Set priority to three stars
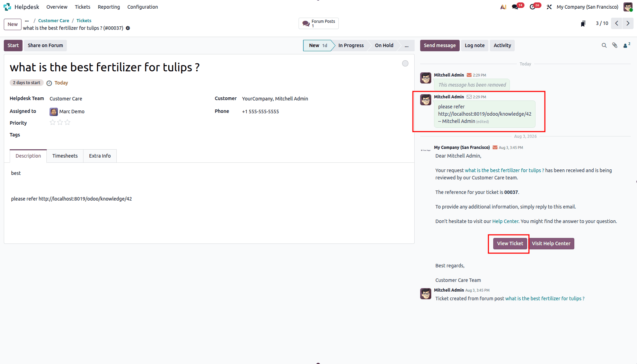This screenshot has width=637, height=364. pos(68,122)
